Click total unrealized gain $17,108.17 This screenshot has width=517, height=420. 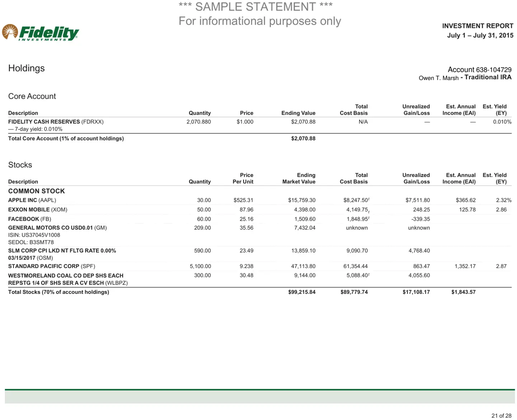coord(416,292)
